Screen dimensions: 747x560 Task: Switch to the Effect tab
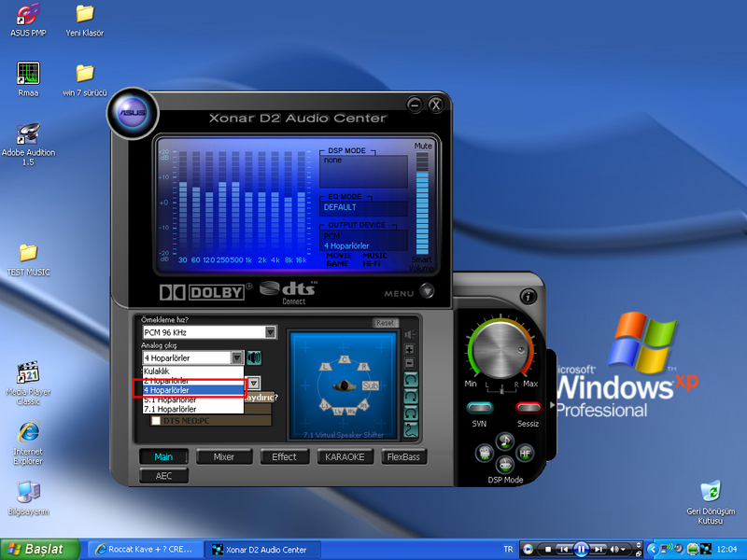coord(285,456)
